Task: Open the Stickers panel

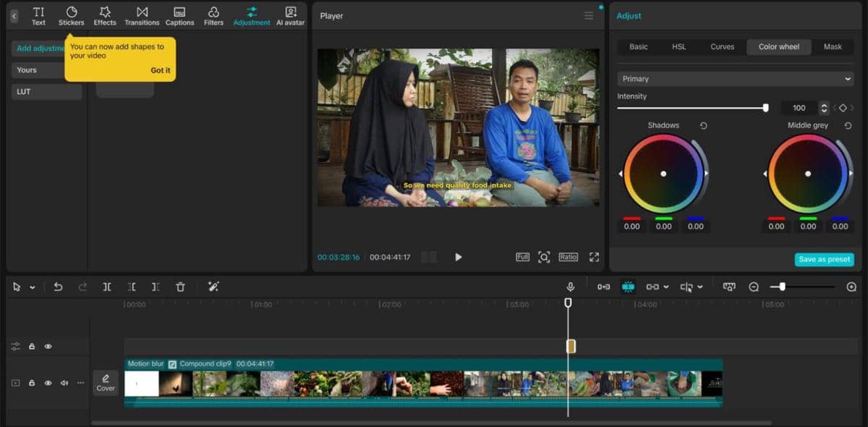Action: click(71, 14)
